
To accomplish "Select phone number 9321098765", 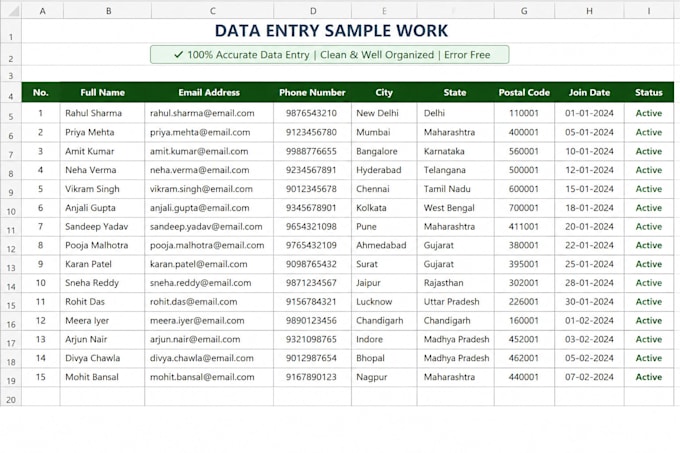I will coord(312,339).
